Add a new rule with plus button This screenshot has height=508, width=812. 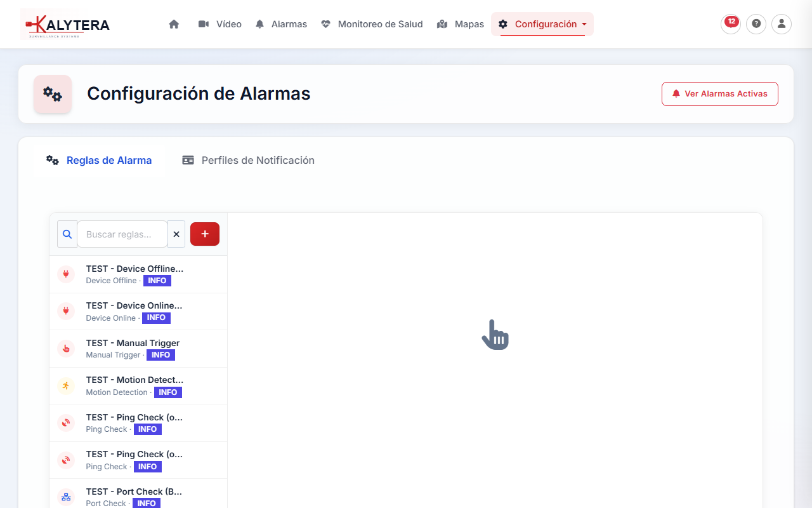pos(205,234)
